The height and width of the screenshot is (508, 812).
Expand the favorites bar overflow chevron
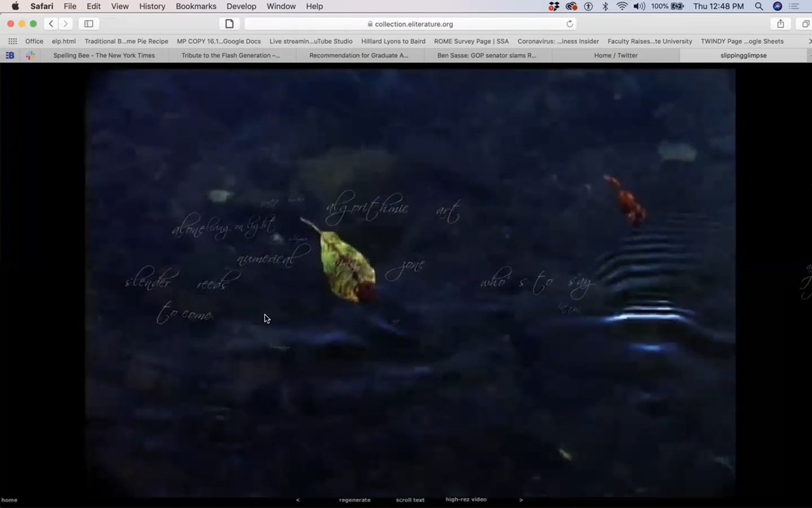pos(810,41)
